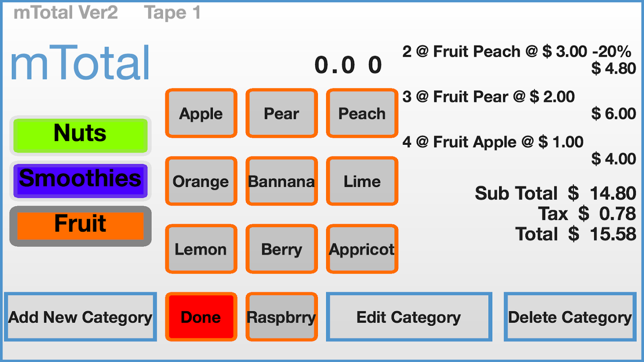Add a Peach item

click(362, 113)
